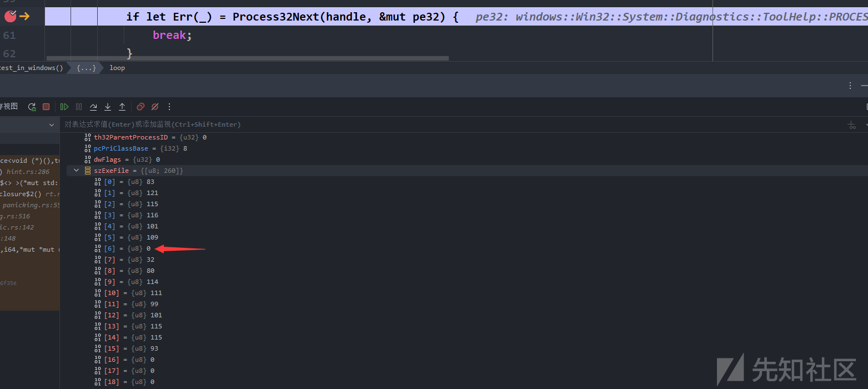
Task: Toggle Mute Breakpoints
Action: tap(155, 107)
